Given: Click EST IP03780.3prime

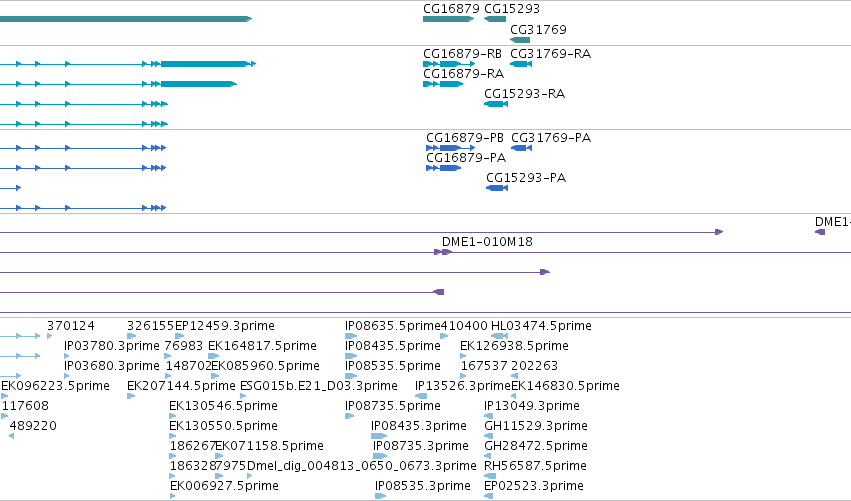Looking at the screenshot, I should 112,346.
